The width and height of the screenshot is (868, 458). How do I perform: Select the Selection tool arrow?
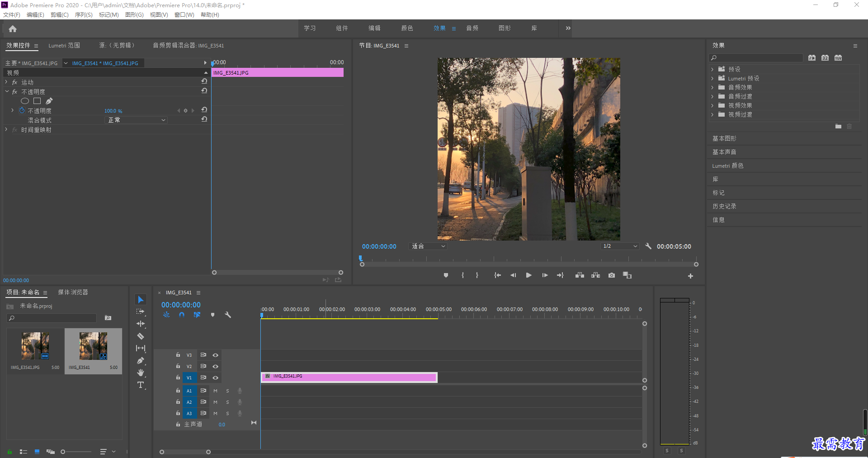tap(141, 300)
